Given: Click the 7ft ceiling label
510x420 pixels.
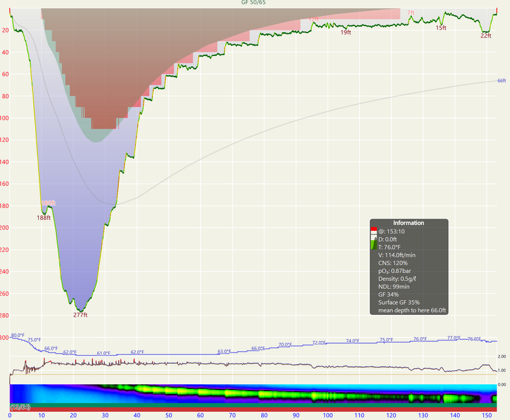Looking at the screenshot, I should (x=411, y=13).
